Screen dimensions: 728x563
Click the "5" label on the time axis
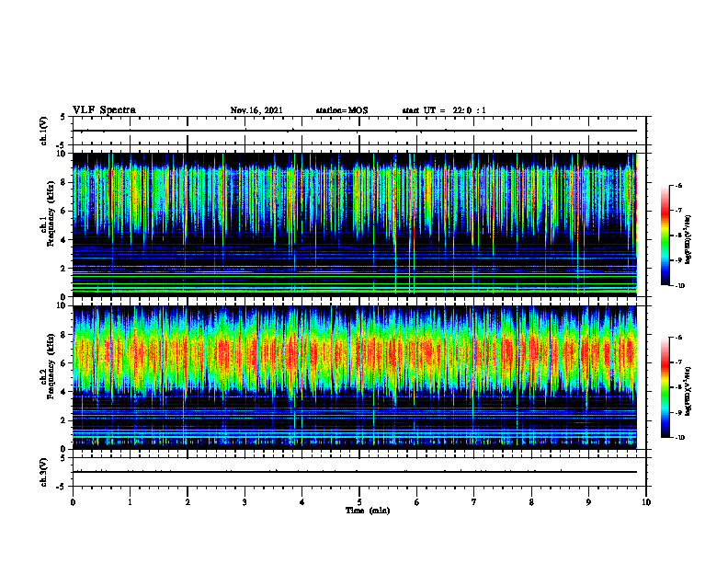(359, 502)
